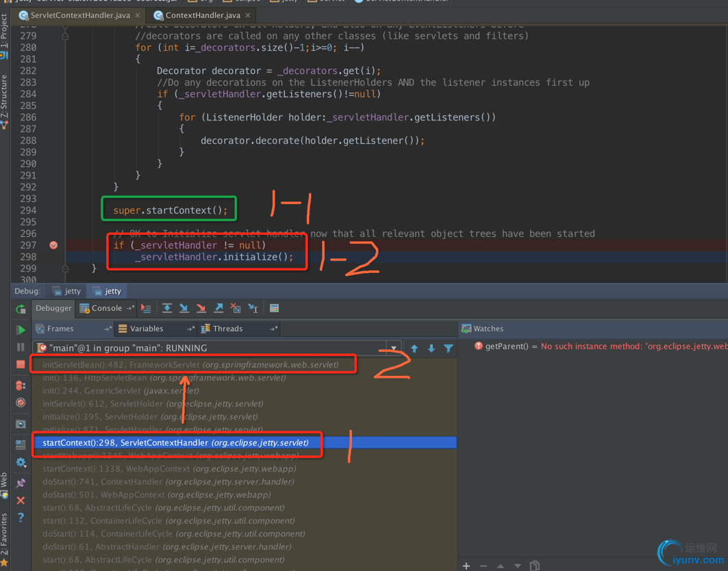Viewport: 728px width, 571px height.
Task: Toggle breakpoint on line 297
Action: click(53, 245)
